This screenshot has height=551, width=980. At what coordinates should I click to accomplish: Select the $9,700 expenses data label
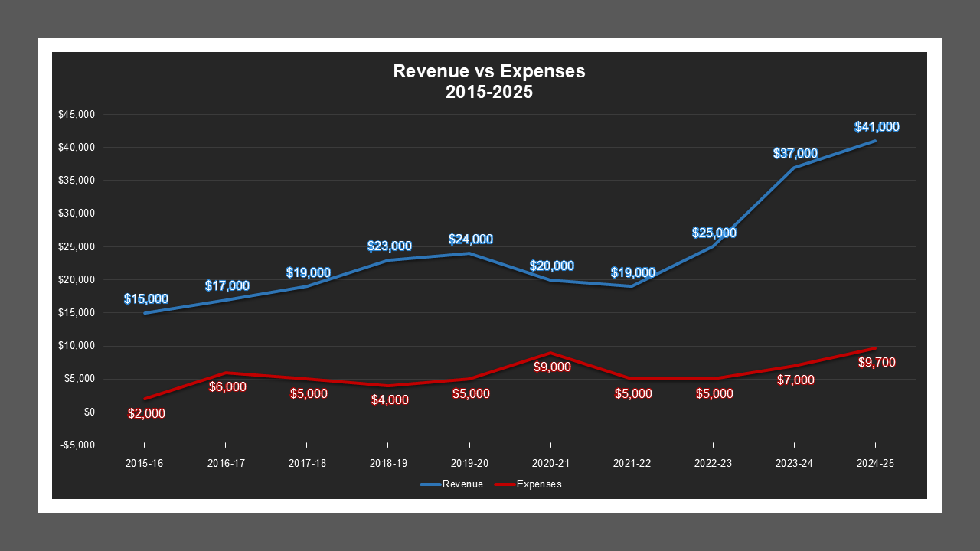[x=876, y=362]
